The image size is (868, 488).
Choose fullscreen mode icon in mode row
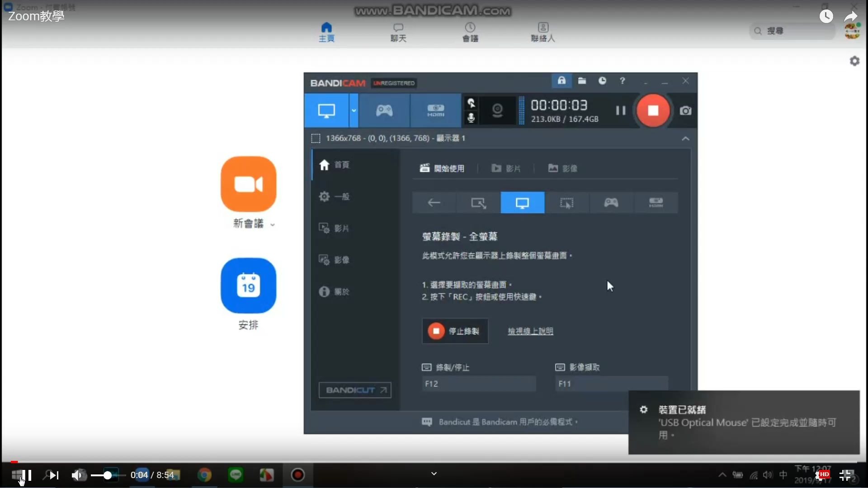tap(523, 203)
